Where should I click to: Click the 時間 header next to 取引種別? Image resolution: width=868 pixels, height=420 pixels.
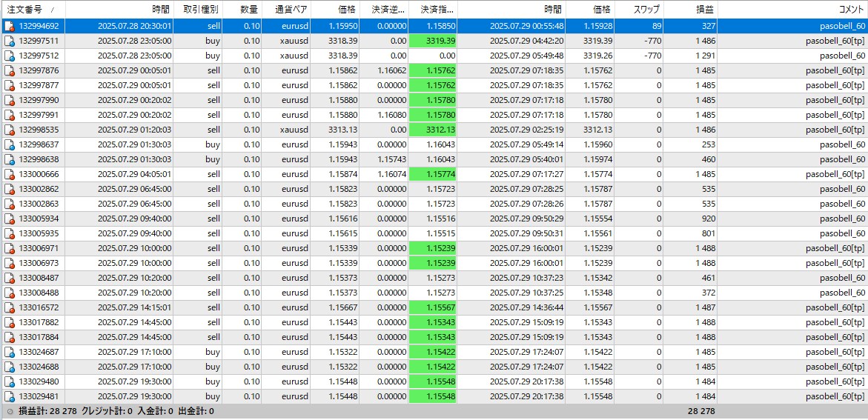119,10
